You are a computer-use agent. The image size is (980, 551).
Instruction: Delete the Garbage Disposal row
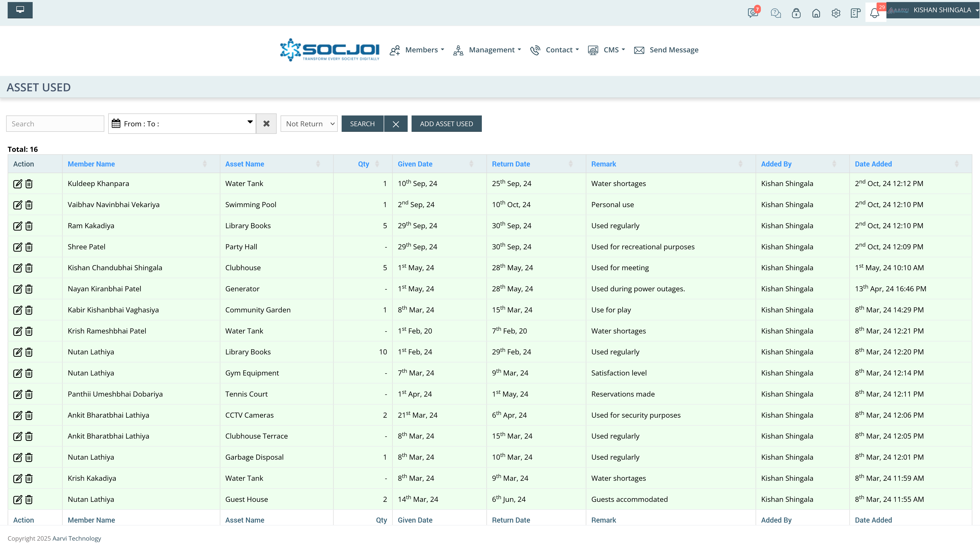tap(29, 457)
